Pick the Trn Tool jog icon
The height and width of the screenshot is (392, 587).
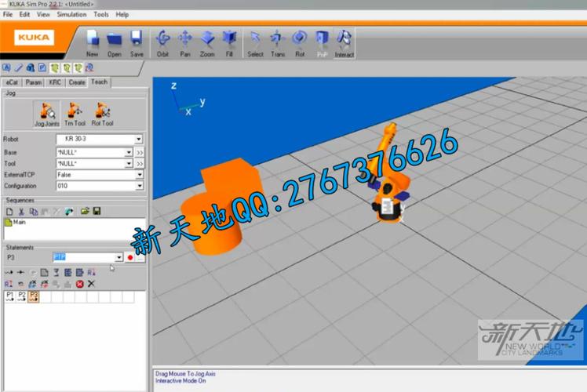click(x=75, y=114)
